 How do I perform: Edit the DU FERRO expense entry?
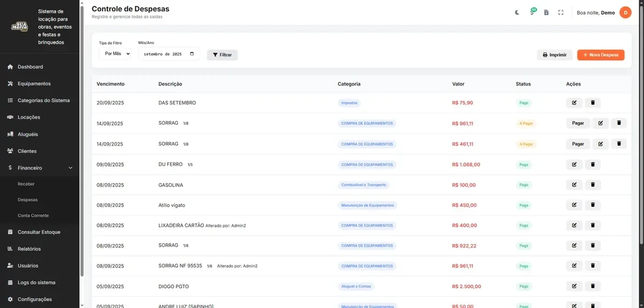point(574,164)
